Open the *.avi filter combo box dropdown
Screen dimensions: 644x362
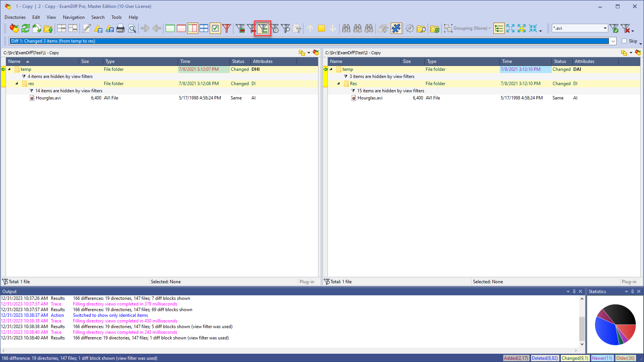pos(605,28)
